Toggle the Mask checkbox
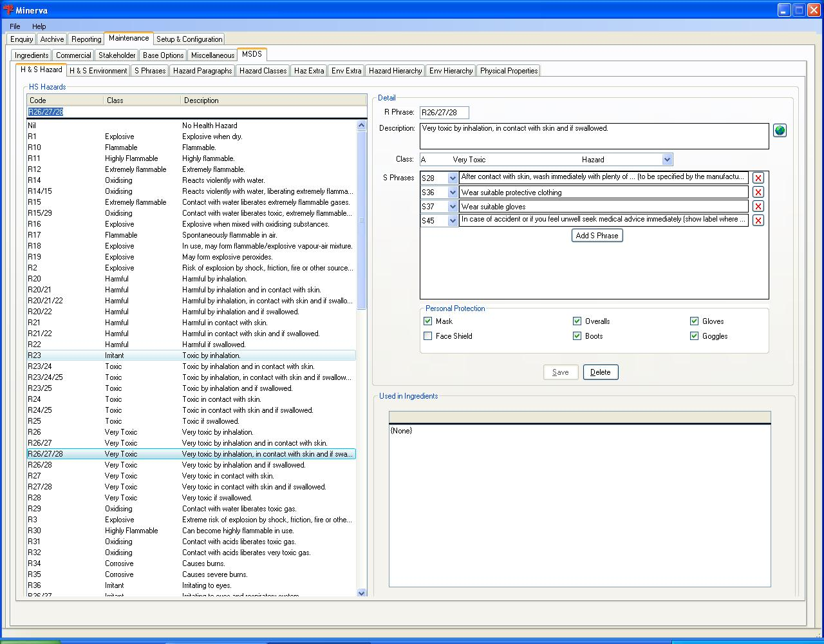The width and height of the screenshot is (824, 644). (x=427, y=321)
